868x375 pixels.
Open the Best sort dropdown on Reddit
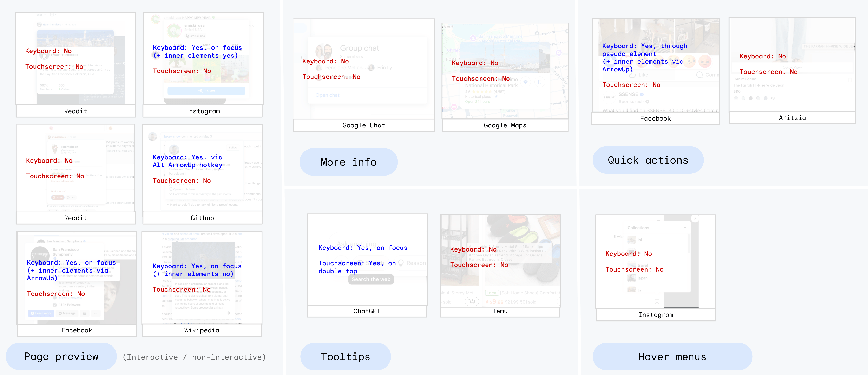[x=41, y=15]
